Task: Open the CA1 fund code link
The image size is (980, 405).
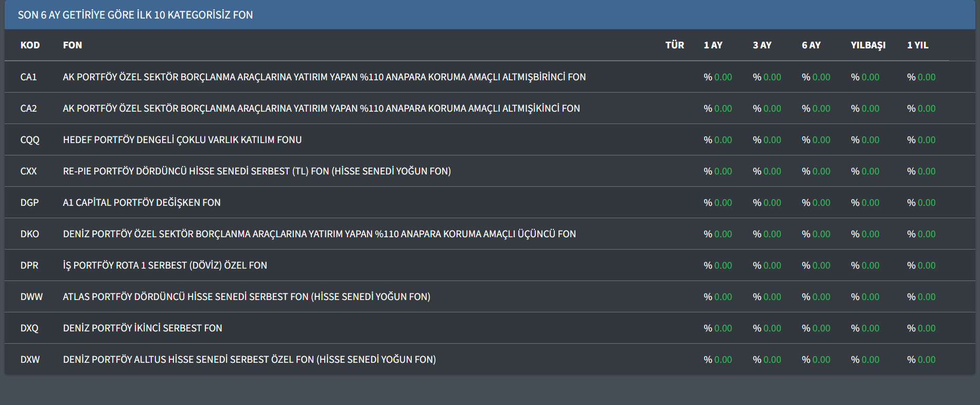Action: point(29,77)
